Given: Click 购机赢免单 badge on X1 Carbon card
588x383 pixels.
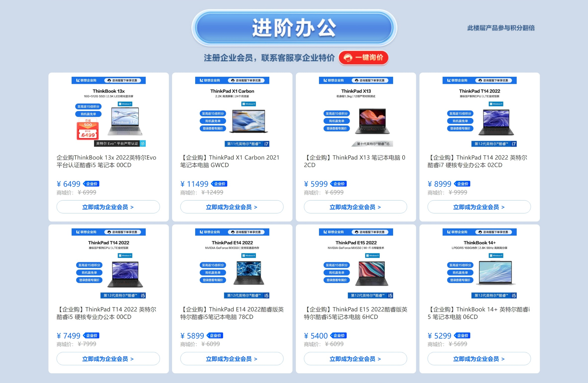Looking at the screenshot, I should point(213,121).
